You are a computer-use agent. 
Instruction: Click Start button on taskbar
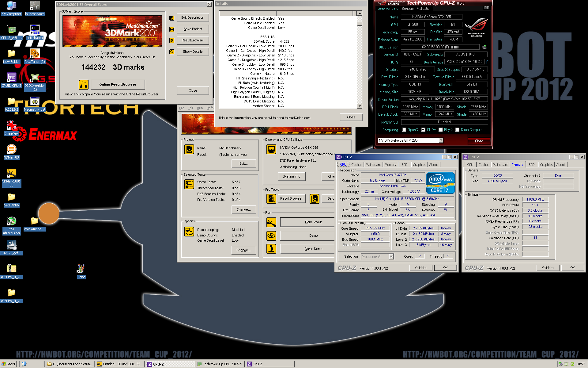[x=9, y=364]
